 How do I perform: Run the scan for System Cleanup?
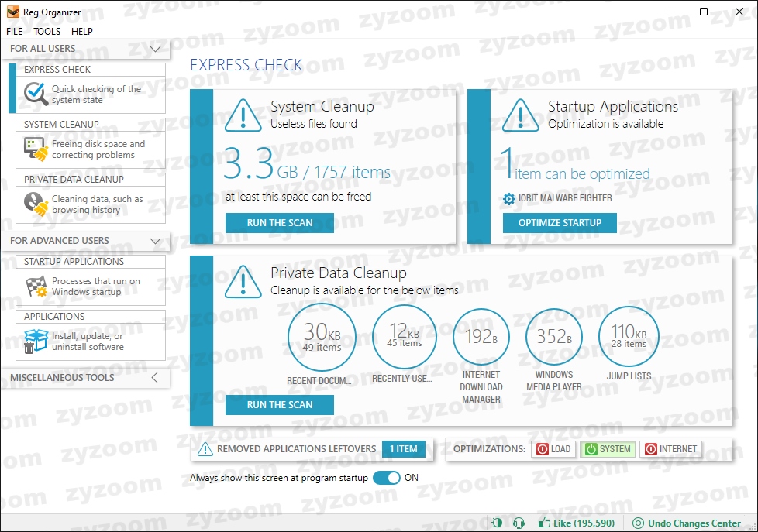tap(280, 223)
